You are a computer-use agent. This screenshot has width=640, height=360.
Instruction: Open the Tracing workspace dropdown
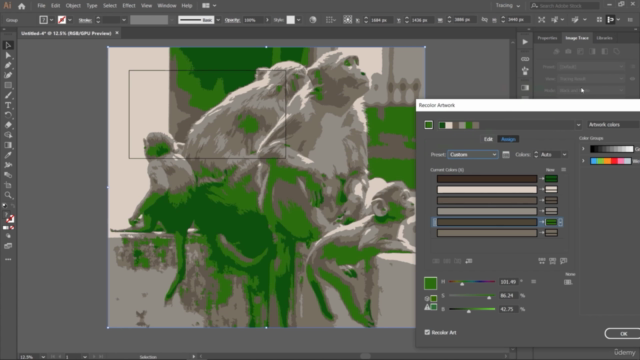(508, 6)
